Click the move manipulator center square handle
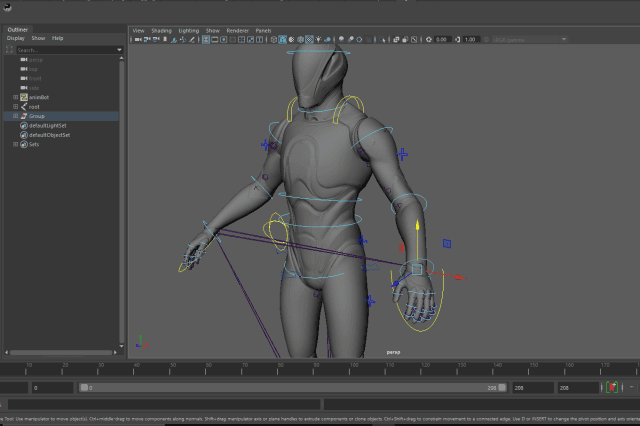640x426 pixels. tap(417, 269)
